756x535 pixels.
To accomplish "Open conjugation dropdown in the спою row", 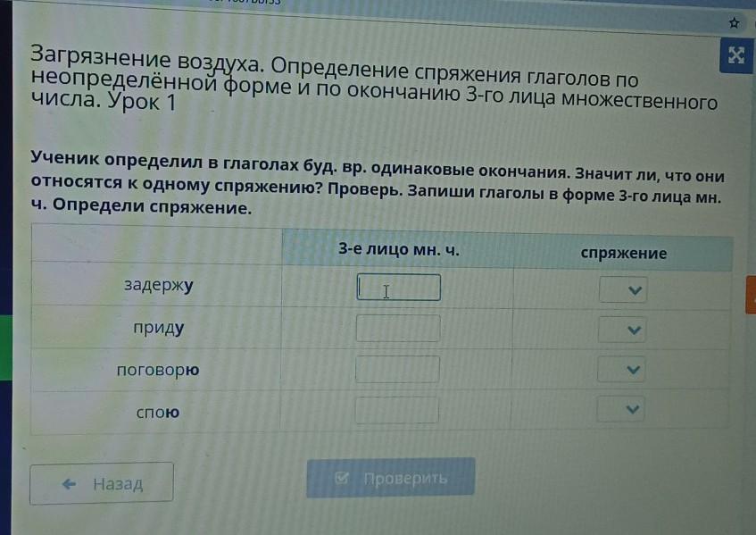I will [x=620, y=409].
